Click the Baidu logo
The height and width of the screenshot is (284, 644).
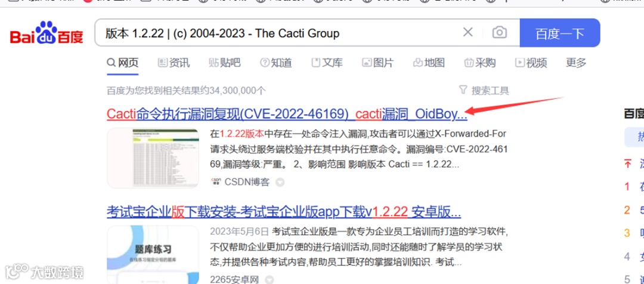47,33
